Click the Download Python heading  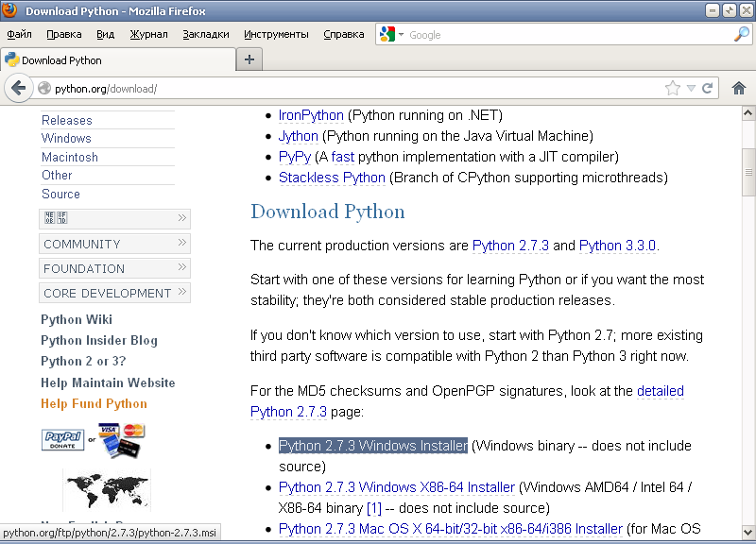pyautogui.click(x=328, y=212)
